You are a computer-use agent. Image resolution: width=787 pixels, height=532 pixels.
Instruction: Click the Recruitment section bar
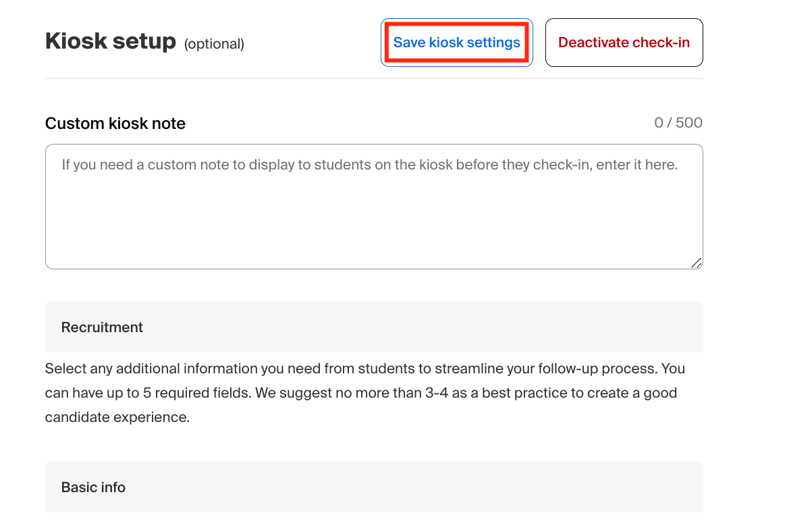coord(374,327)
